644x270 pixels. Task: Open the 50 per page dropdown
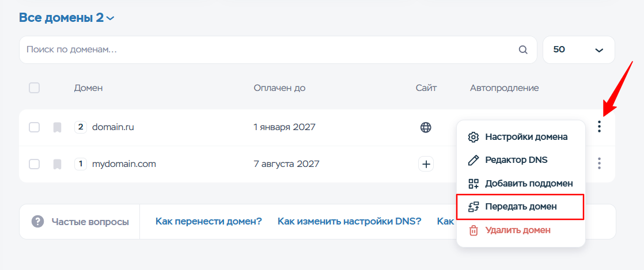(578, 50)
